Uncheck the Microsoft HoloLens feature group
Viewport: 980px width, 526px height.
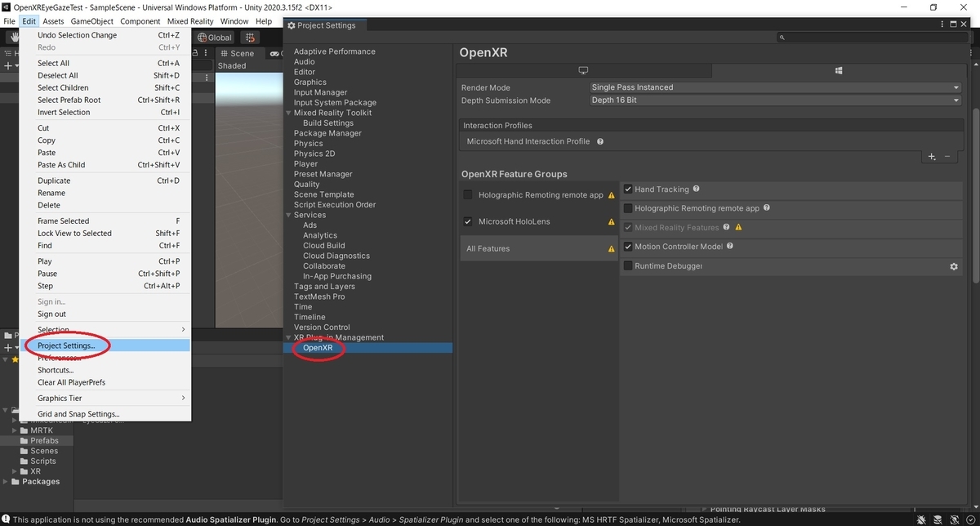pyautogui.click(x=468, y=221)
